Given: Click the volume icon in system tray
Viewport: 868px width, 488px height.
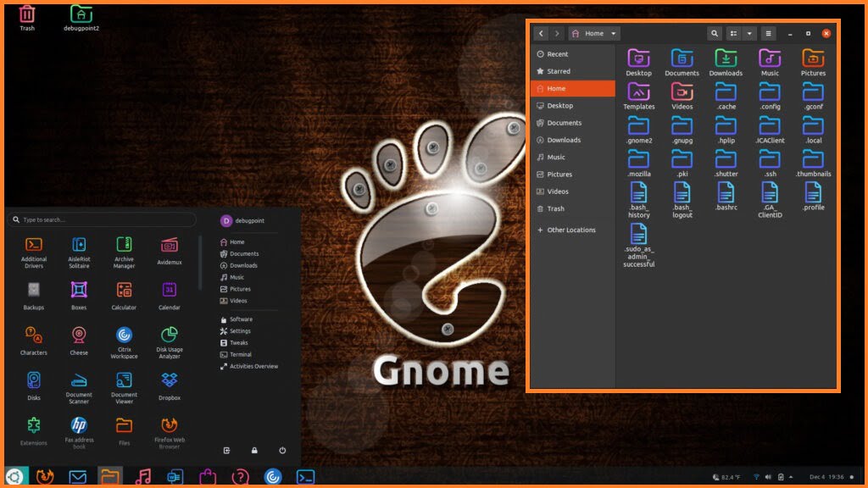Looking at the screenshot, I should tap(768, 477).
